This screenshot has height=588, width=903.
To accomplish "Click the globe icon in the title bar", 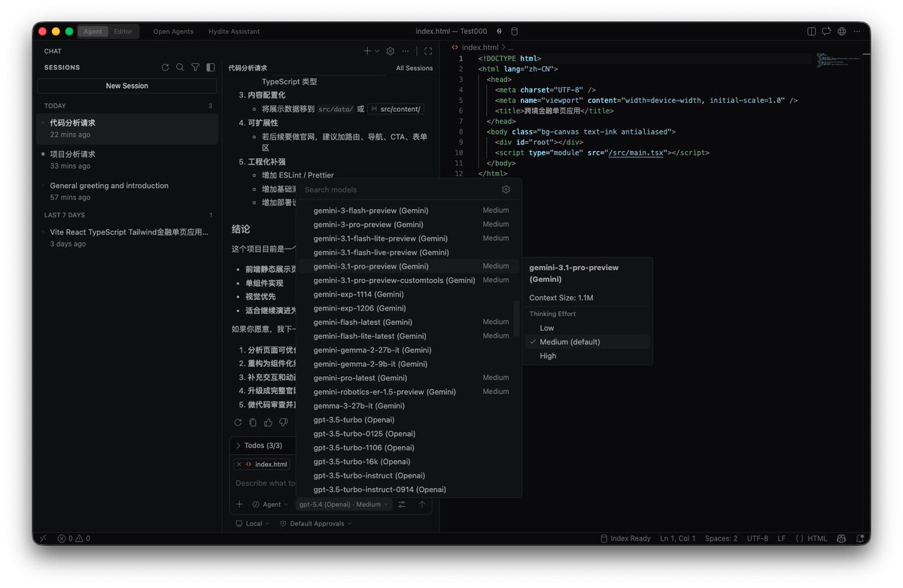I will (842, 32).
